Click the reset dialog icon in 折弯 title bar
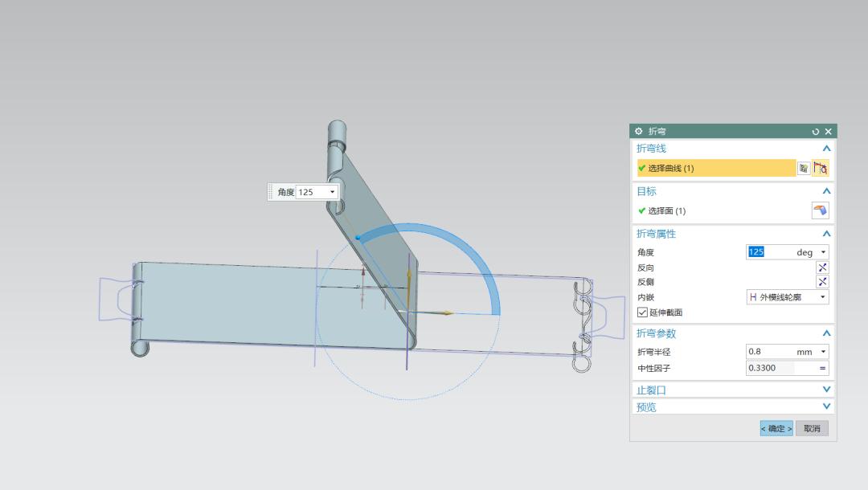The height and width of the screenshot is (490, 868). coord(816,132)
